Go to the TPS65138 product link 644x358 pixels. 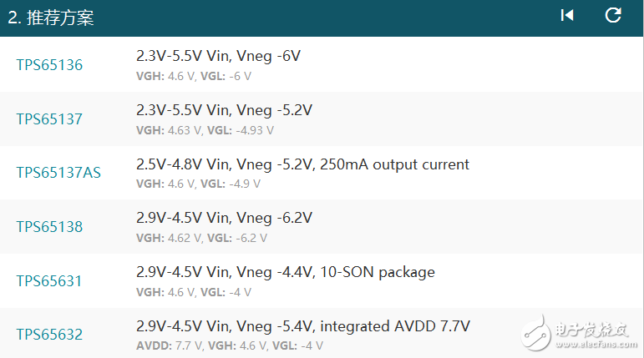click(49, 227)
